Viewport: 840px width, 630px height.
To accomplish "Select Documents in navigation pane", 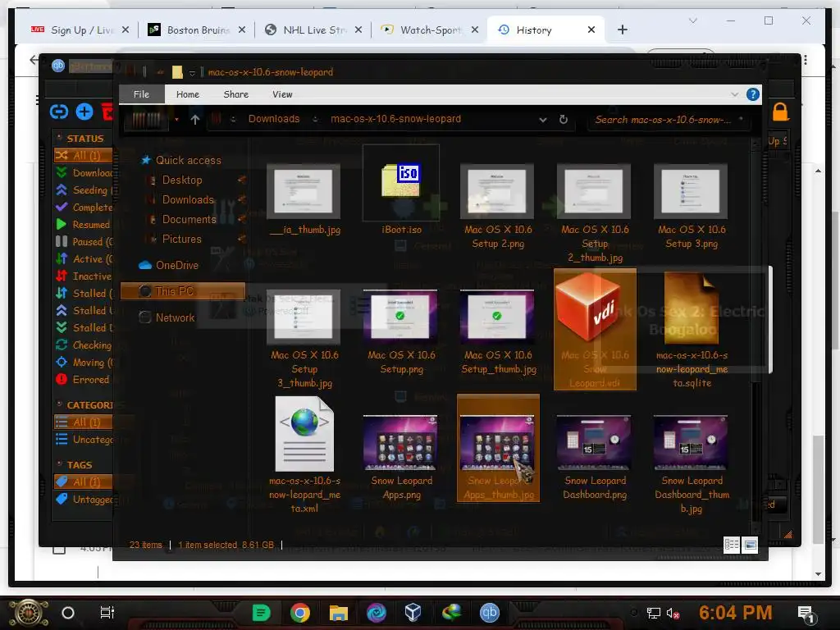I will 189,219.
